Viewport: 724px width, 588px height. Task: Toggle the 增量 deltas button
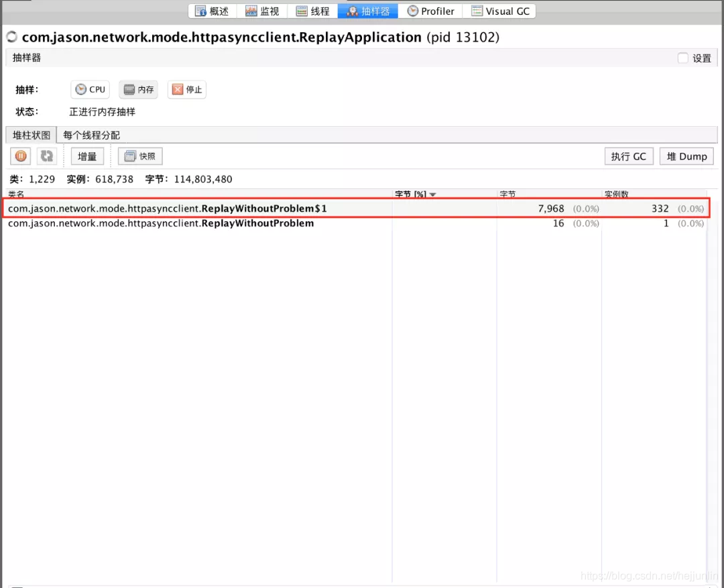tap(87, 157)
